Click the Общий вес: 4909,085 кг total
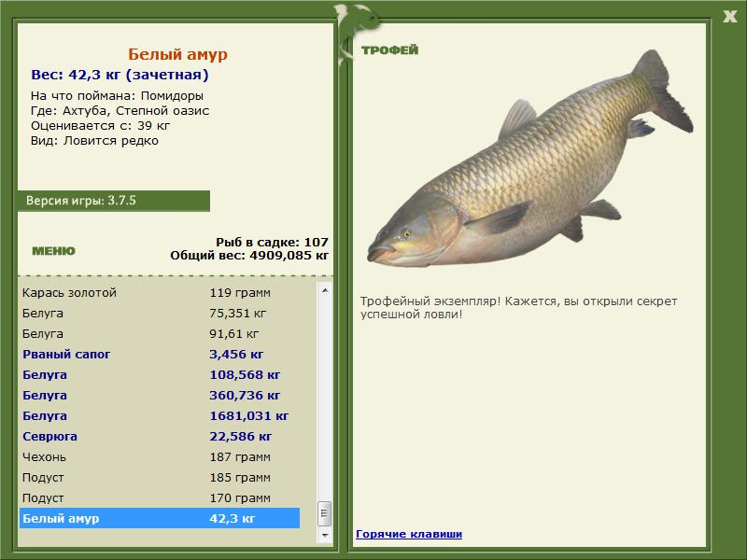Image resolution: width=747 pixels, height=560 pixels. point(249,256)
